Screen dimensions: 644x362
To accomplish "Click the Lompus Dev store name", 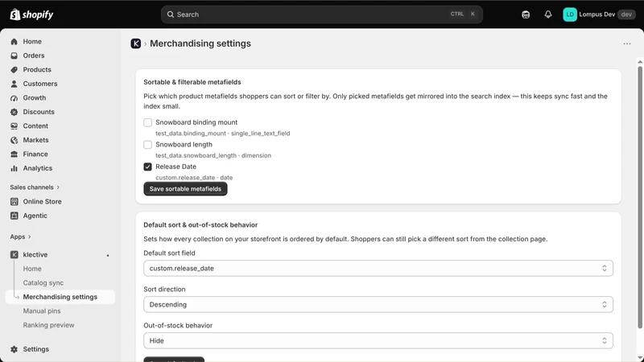I will tap(597, 14).
